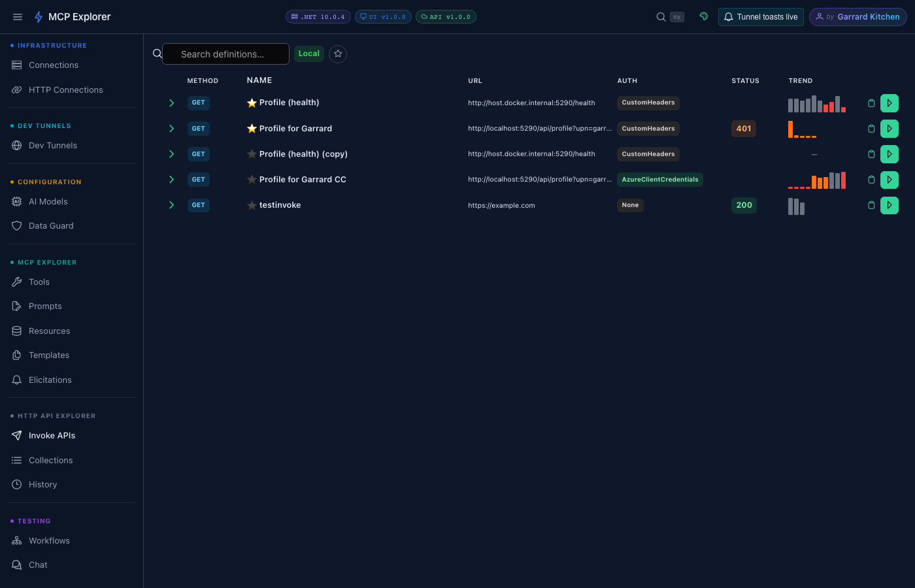
Task: Click the .NET 10.0.4 version badge
Action: [318, 17]
